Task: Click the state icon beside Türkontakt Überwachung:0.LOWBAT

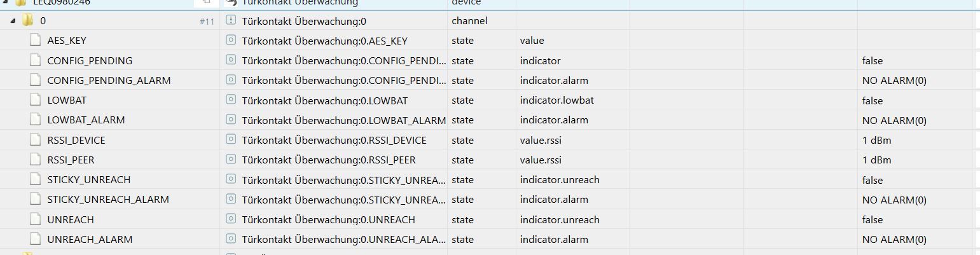Action: [231, 100]
